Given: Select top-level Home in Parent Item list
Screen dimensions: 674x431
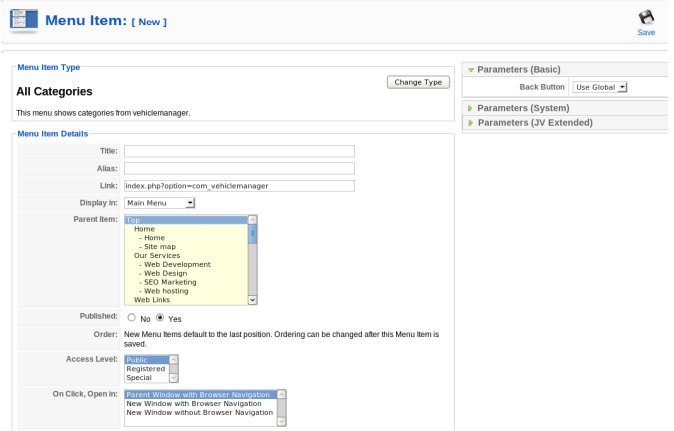Looking at the screenshot, I should 186,229.
